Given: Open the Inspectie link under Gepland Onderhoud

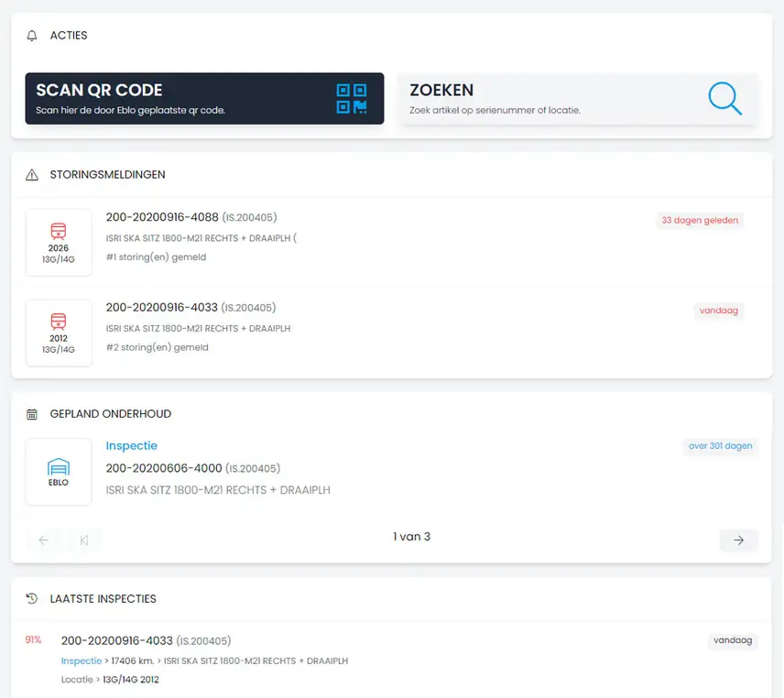Looking at the screenshot, I should pos(131,445).
